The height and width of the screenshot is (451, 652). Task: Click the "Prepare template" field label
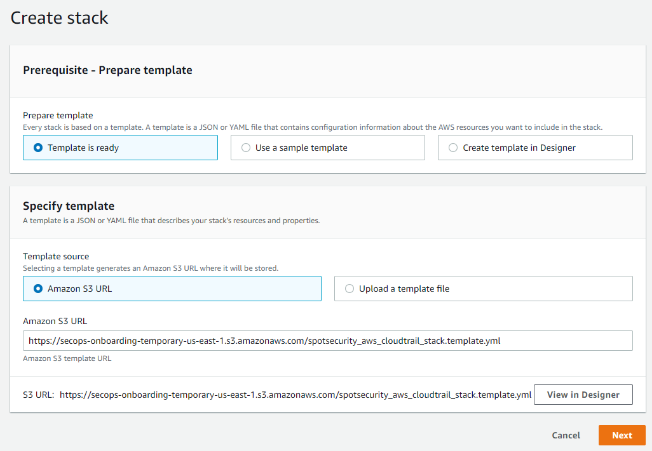[x=57, y=115]
